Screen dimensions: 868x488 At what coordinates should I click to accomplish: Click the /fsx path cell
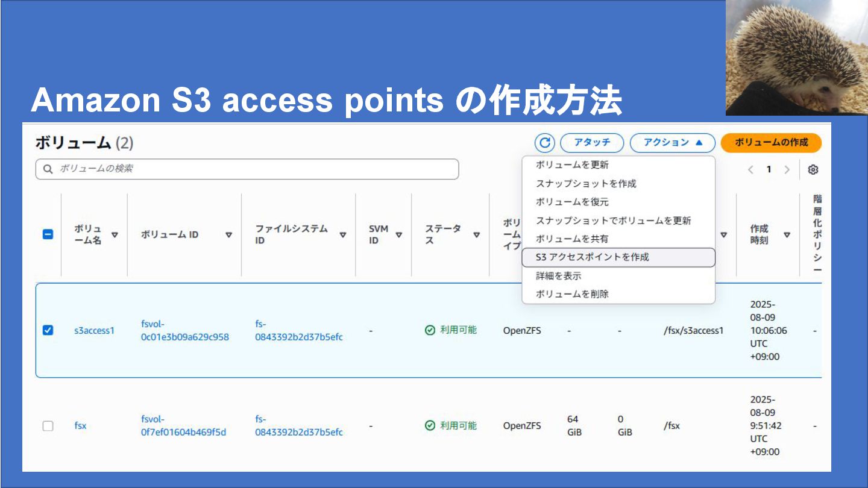click(671, 425)
